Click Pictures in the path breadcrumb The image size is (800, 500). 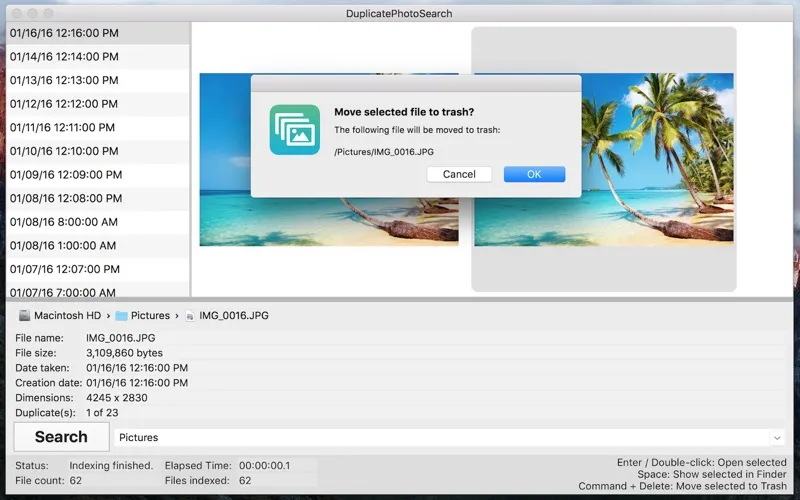point(150,316)
